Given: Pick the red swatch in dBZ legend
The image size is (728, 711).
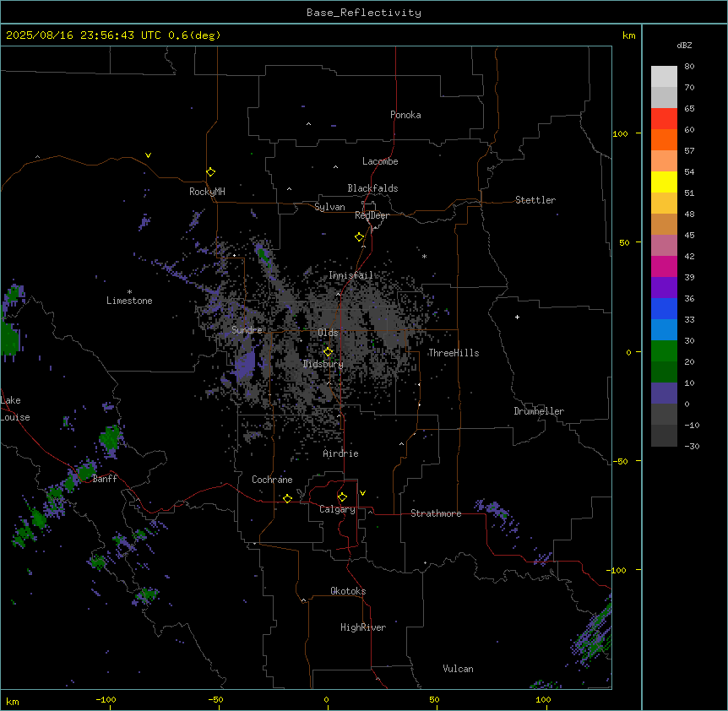Looking at the screenshot, I should [664, 119].
